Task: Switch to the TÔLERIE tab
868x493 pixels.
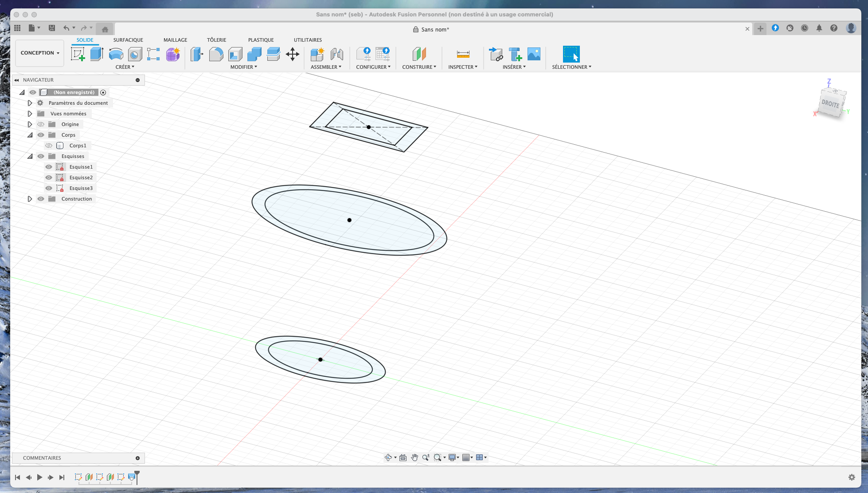Action: coord(217,40)
